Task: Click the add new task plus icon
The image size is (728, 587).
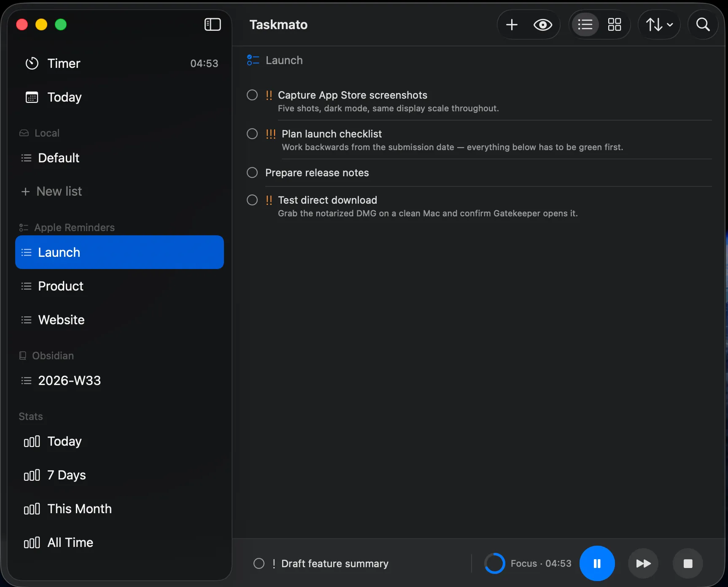Action: click(512, 24)
